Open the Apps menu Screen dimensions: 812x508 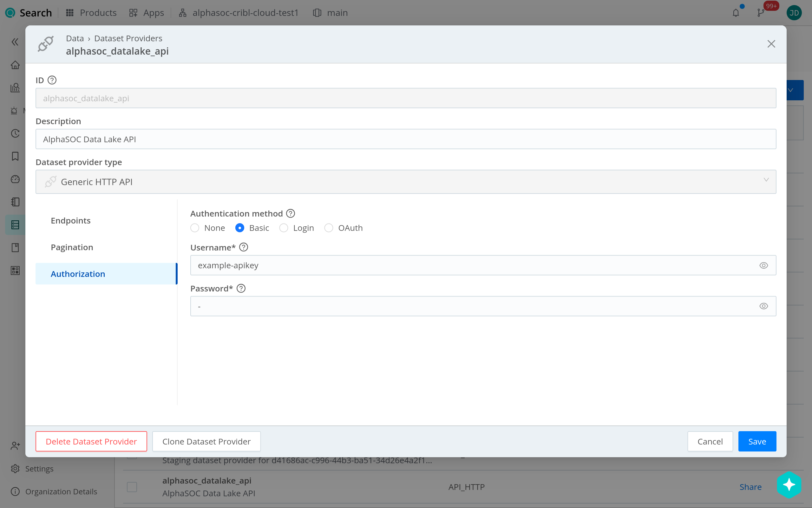coord(146,13)
